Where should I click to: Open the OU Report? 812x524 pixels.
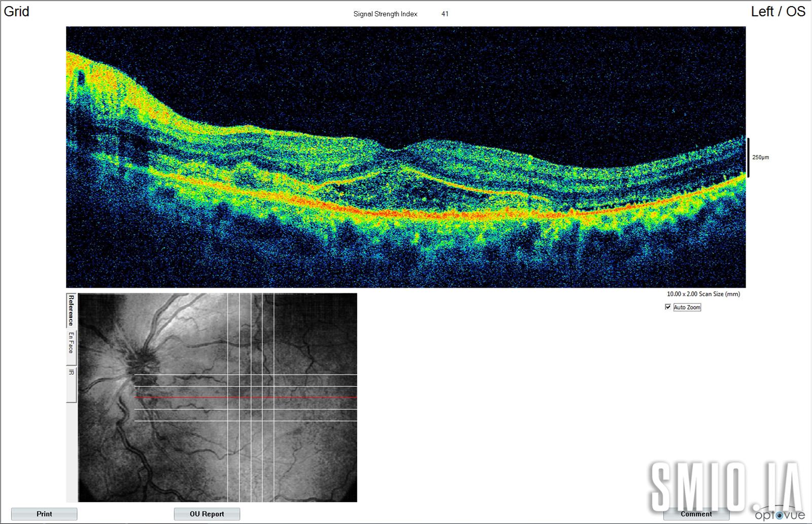(x=207, y=514)
